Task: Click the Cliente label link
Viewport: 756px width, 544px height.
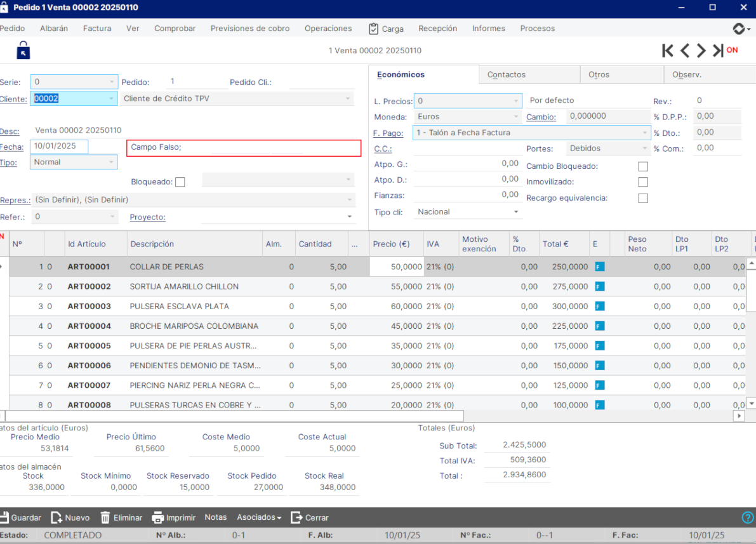Action: [x=13, y=99]
